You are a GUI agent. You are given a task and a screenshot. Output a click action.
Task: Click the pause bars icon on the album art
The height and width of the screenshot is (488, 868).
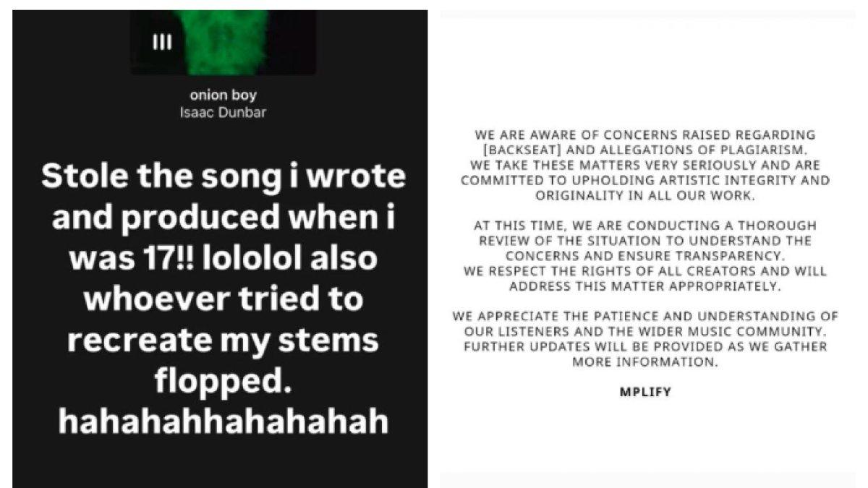[162, 43]
